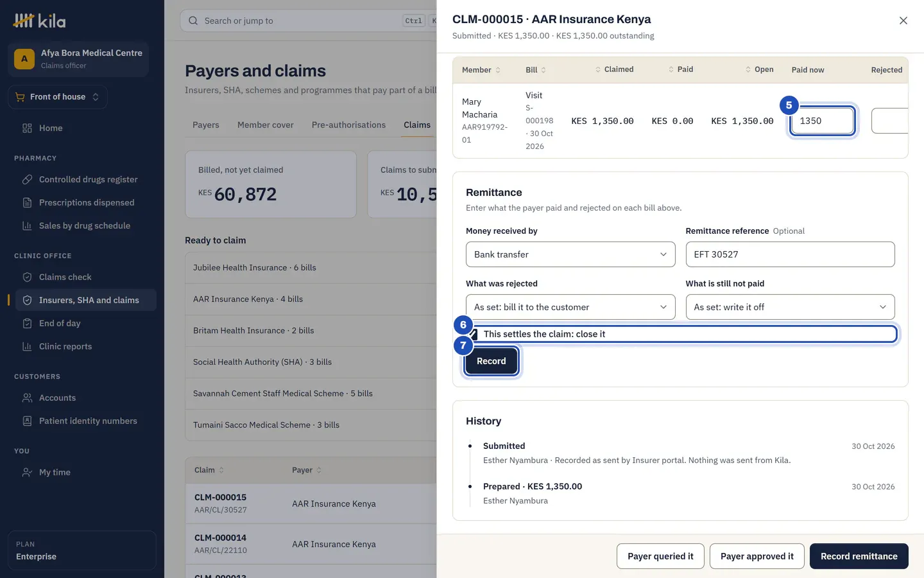Viewport: 924px width, 578px height.
Task: Click the Payer queried it button
Action: 660,556
